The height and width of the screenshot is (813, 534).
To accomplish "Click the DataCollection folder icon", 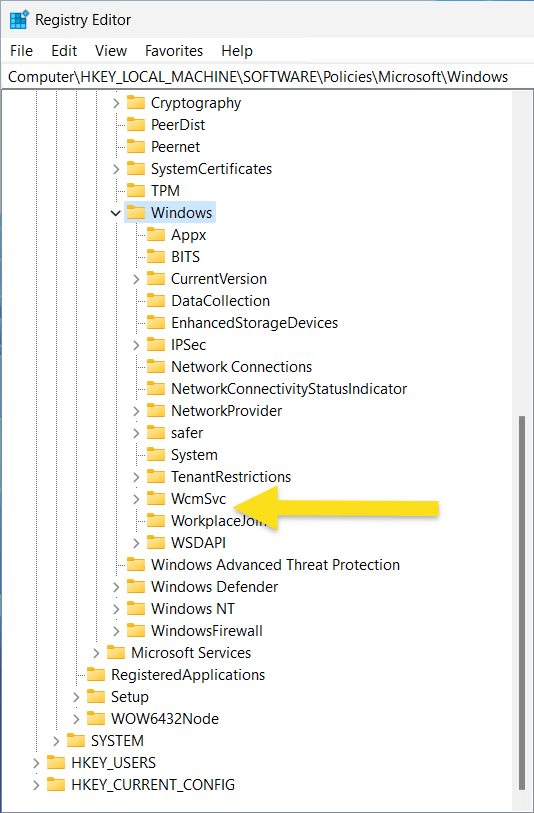I will click(x=156, y=300).
